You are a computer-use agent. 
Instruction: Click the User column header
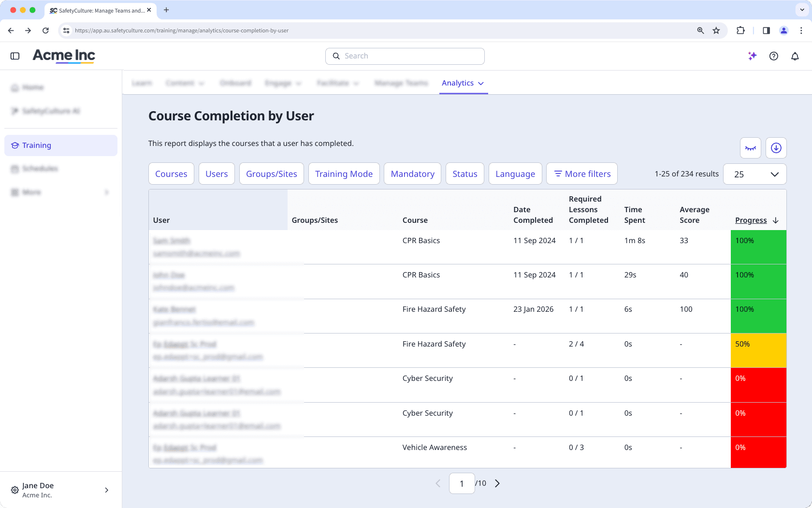point(161,220)
